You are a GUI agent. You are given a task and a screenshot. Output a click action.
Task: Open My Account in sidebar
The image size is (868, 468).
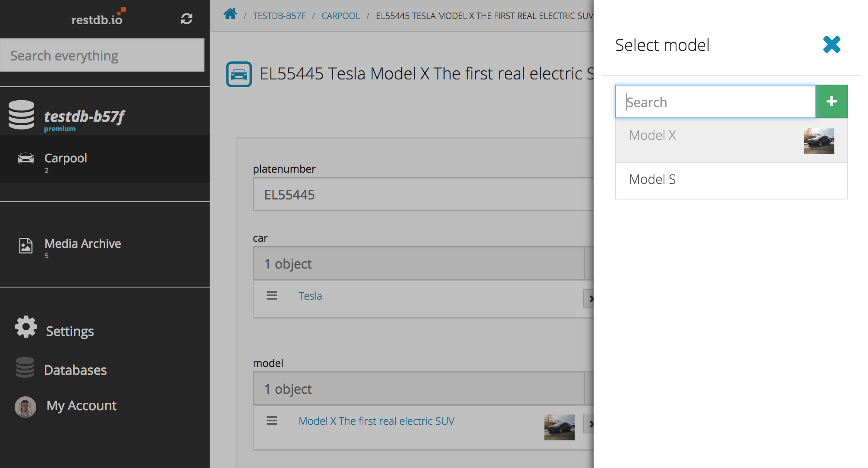click(82, 406)
